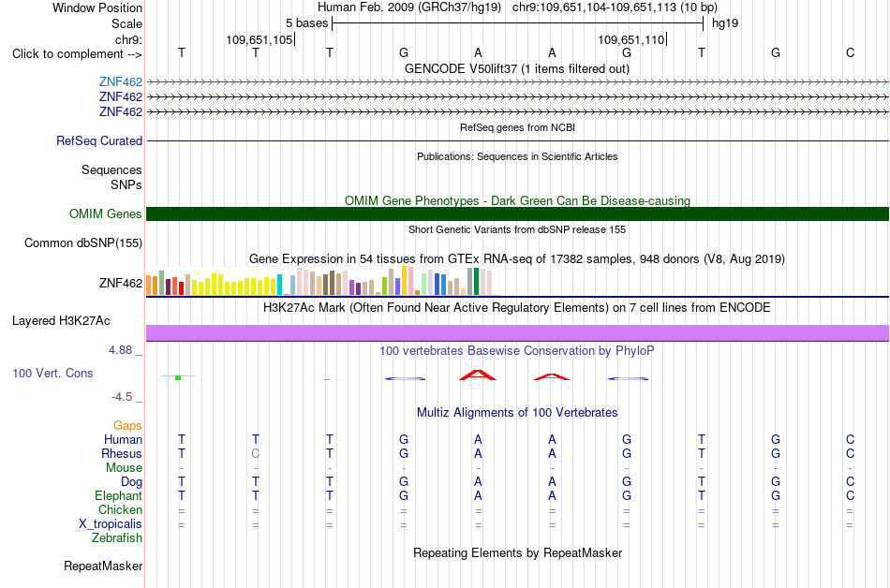Click the Window Position label
The image size is (890, 588).
97,7
